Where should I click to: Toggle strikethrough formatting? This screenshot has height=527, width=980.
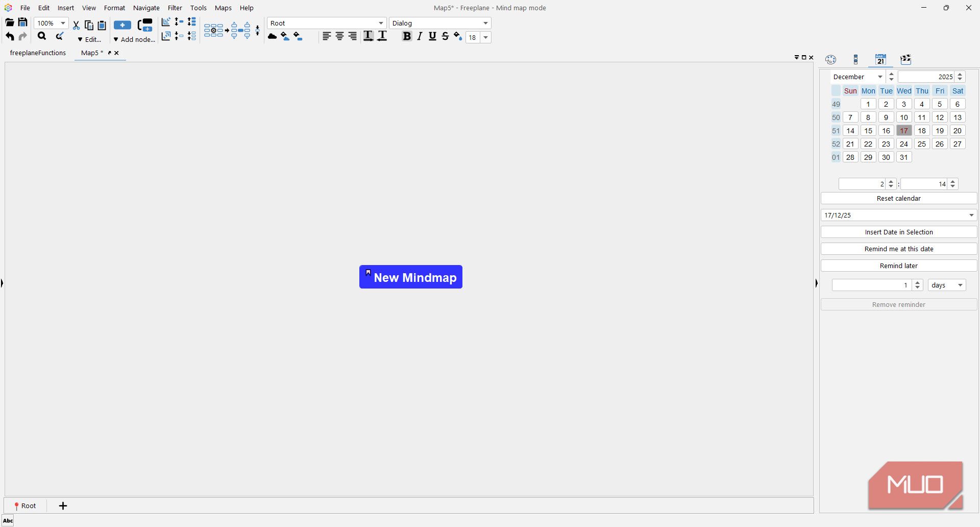(445, 36)
